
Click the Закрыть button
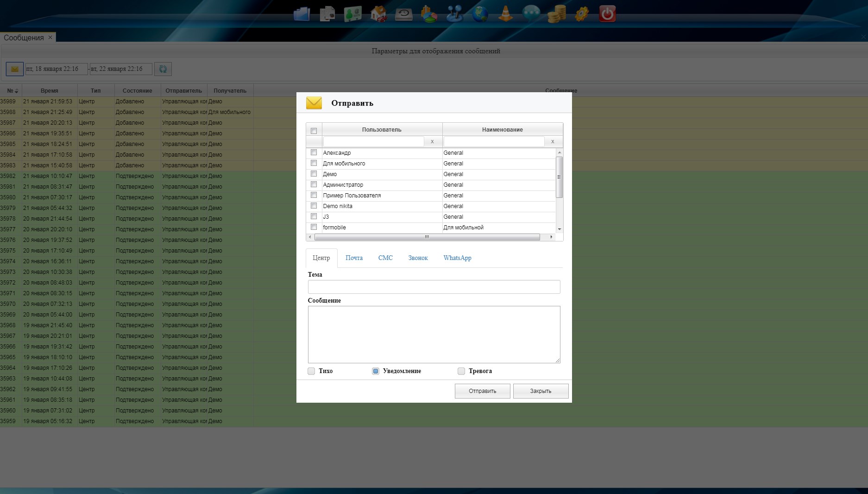coord(541,391)
